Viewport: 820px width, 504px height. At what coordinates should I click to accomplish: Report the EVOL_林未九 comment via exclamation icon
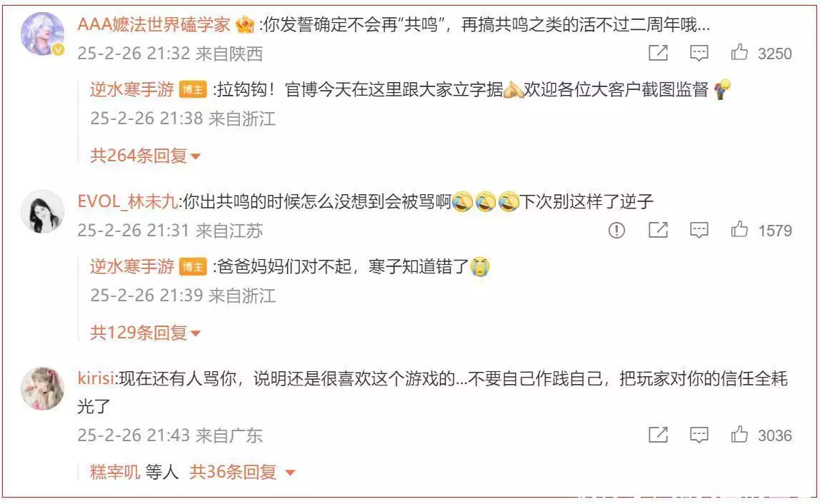click(616, 230)
